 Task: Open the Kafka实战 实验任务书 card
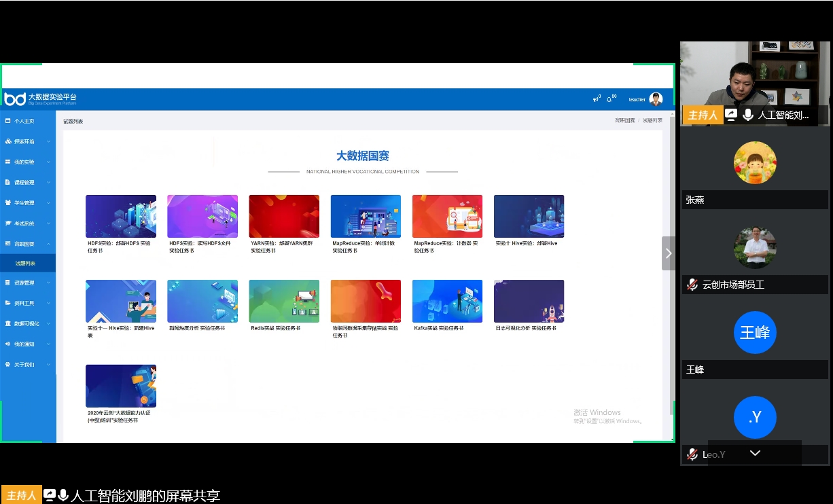(447, 301)
